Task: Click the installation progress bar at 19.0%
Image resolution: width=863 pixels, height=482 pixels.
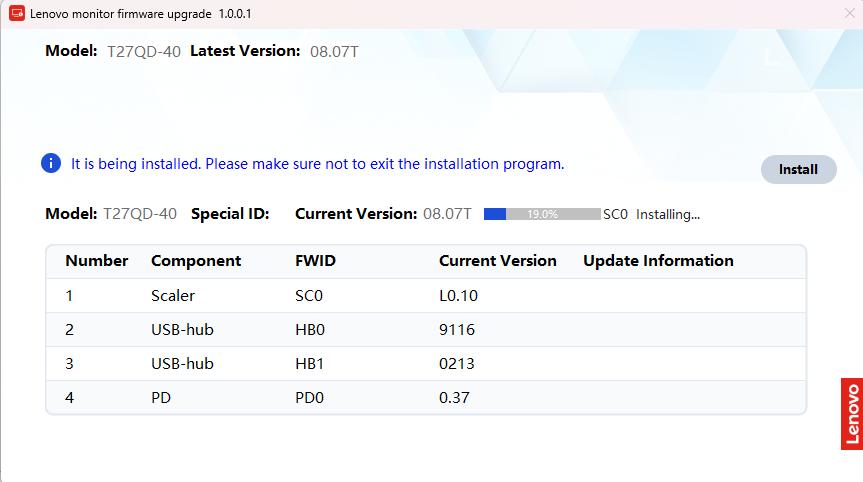Action: coord(541,214)
